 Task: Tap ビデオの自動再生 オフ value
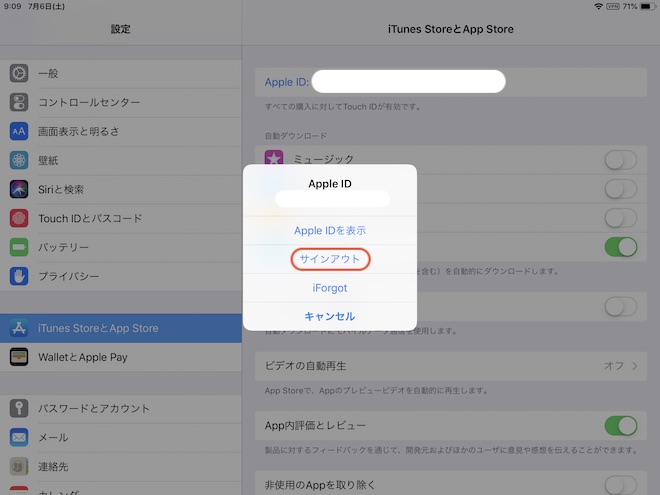[614, 366]
